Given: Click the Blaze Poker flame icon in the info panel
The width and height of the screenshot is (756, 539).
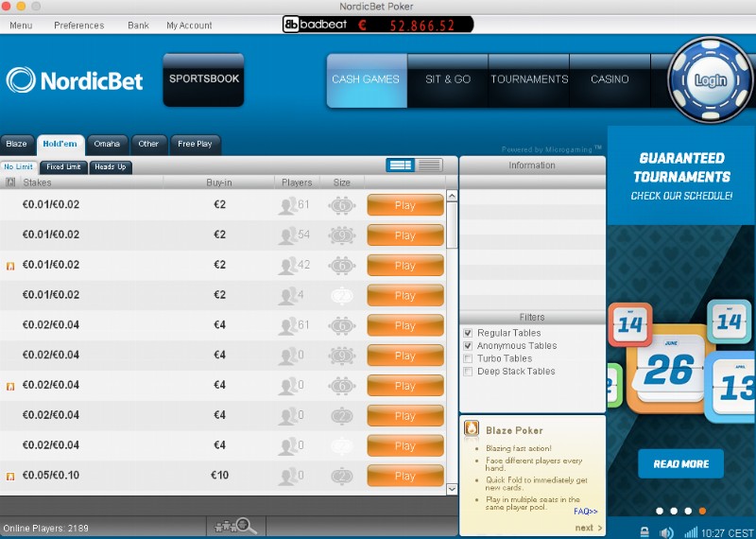Looking at the screenshot, I should coord(471,428).
